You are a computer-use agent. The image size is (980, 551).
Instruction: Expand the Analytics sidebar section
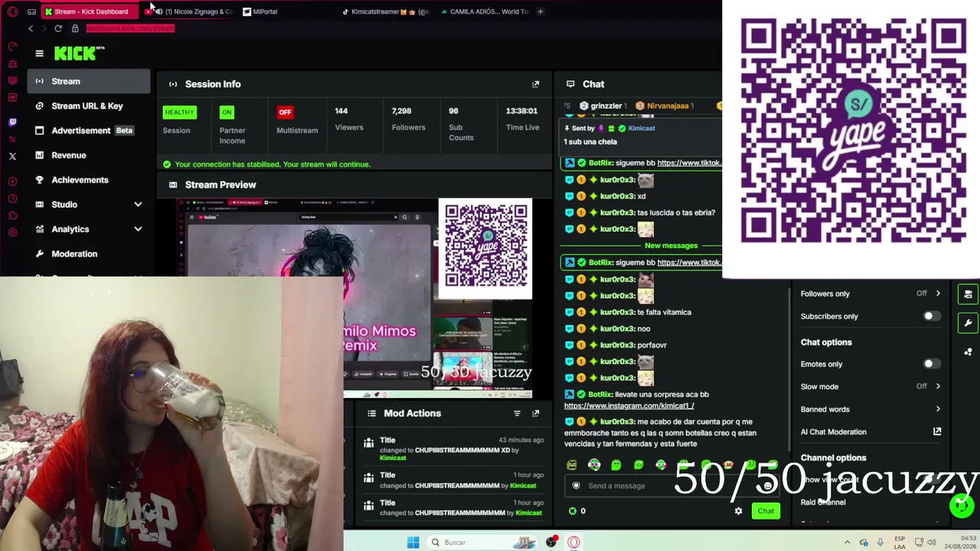pyautogui.click(x=138, y=229)
